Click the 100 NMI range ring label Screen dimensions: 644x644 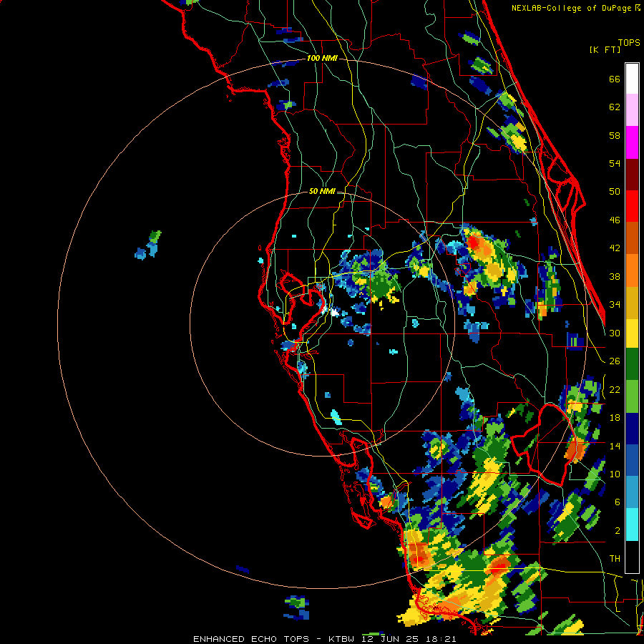[x=322, y=59]
